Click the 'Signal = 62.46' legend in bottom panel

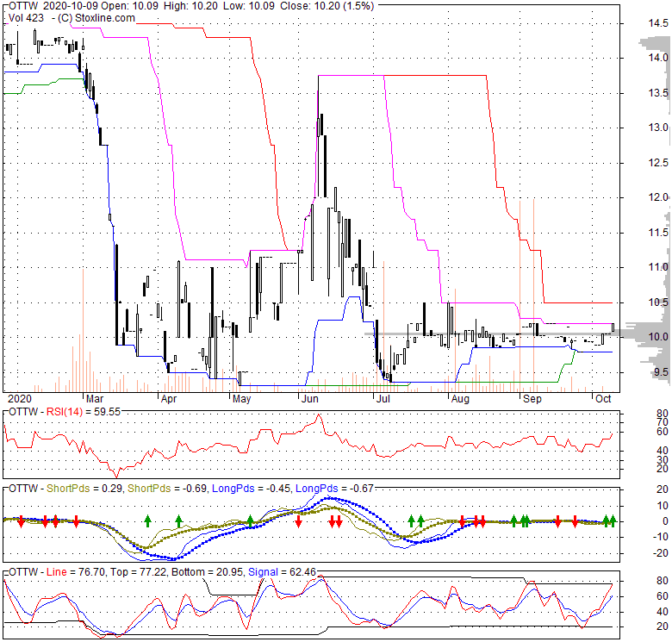(x=282, y=572)
